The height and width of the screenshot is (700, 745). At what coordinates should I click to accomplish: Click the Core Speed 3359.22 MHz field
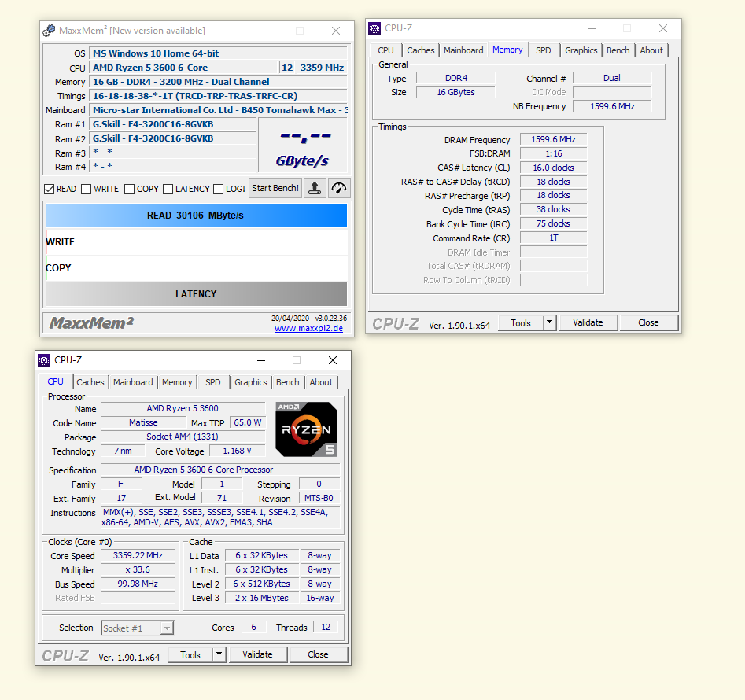(x=138, y=555)
